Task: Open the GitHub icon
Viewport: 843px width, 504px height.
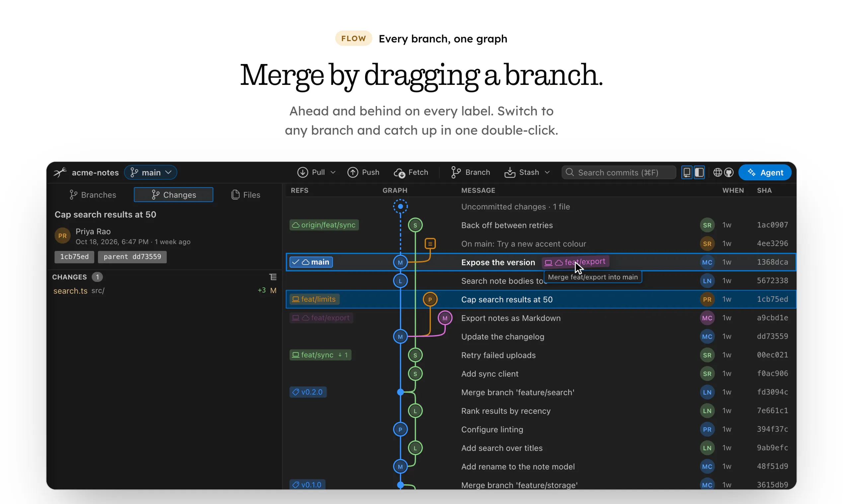Action: click(x=729, y=172)
